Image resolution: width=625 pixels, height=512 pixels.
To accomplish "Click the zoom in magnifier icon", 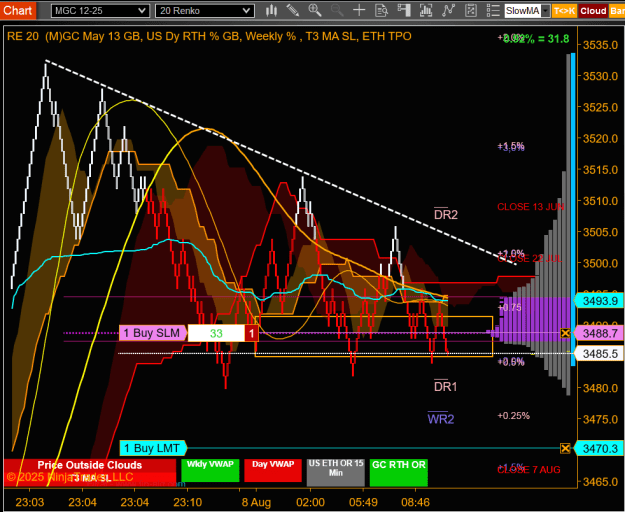I will [x=315, y=11].
